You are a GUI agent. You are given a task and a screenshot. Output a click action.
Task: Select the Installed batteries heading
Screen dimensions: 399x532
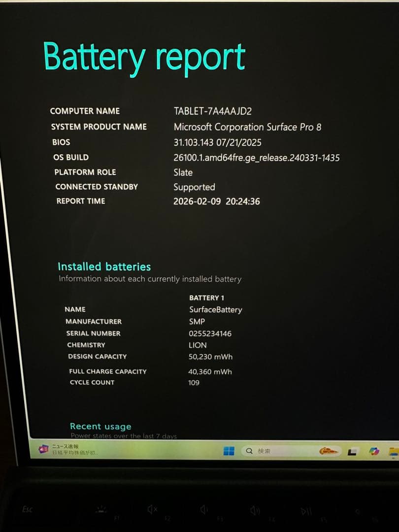104,266
